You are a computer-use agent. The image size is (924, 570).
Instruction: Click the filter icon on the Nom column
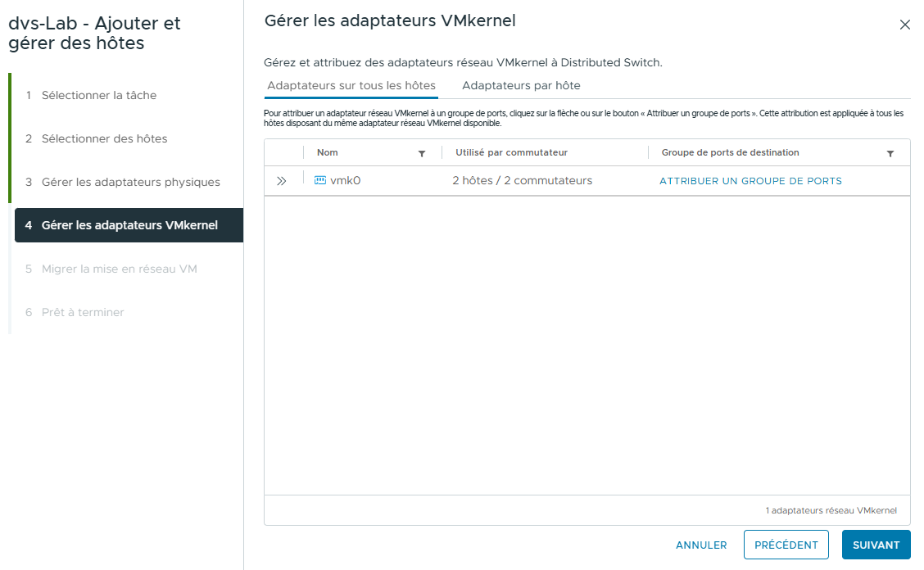click(422, 153)
